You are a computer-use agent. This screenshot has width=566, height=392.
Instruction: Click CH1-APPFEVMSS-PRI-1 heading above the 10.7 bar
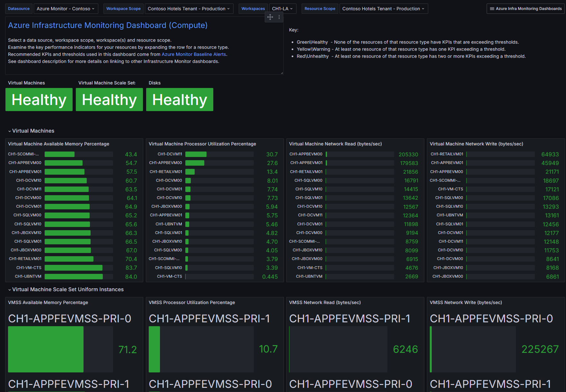tap(209, 318)
